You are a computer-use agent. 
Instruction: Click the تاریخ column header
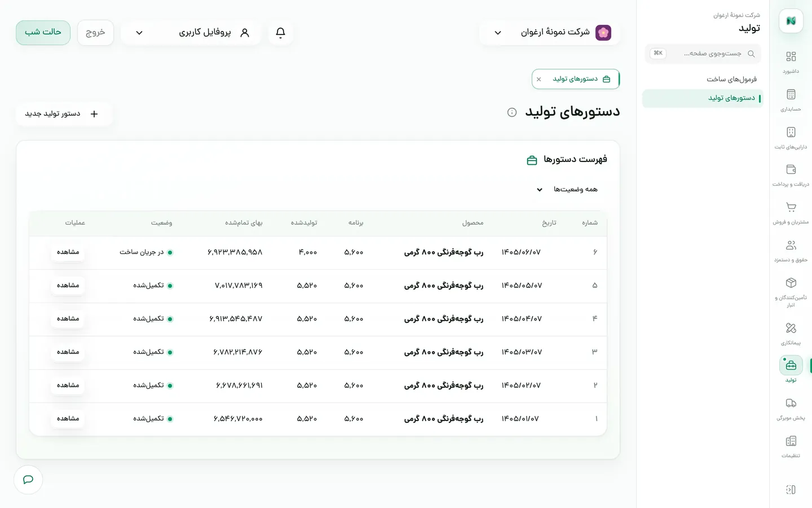click(549, 223)
